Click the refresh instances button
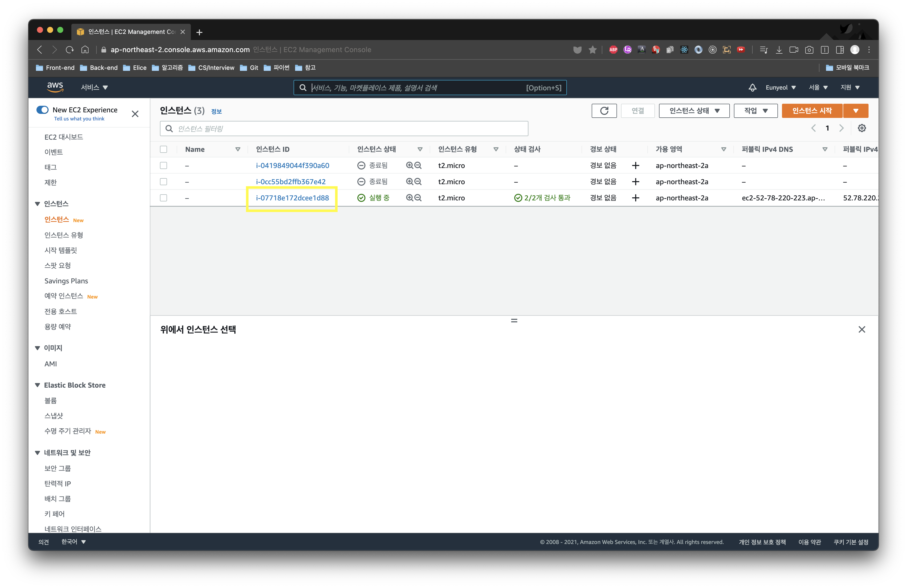Image resolution: width=907 pixels, height=588 pixels. pos(604,111)
